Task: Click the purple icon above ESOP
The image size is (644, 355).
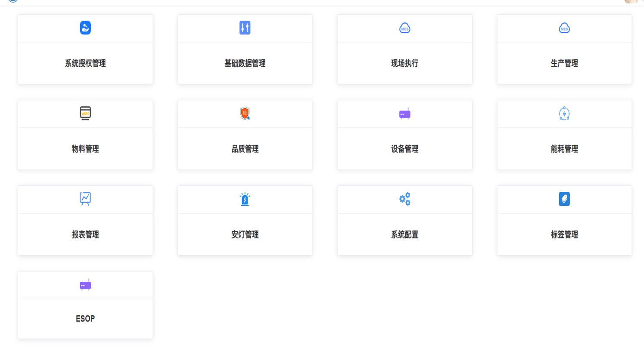Action: coord(85,285)
